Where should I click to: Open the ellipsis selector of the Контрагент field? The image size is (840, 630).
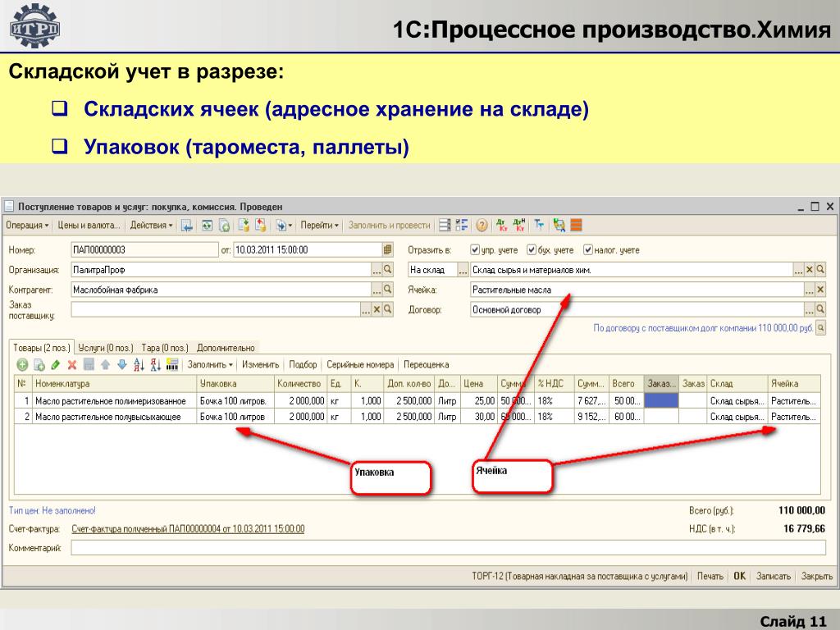377,290
